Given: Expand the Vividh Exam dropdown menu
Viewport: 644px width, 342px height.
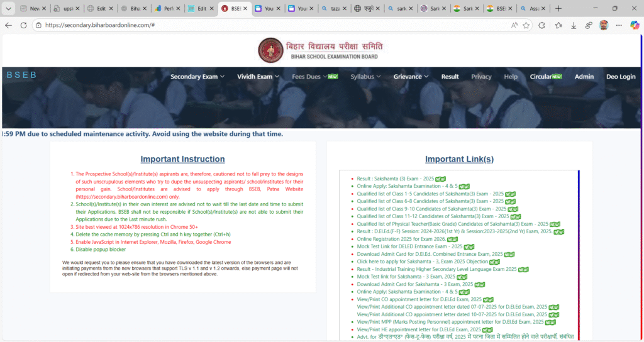Looking at the screenshot, I should click(258, 77).
